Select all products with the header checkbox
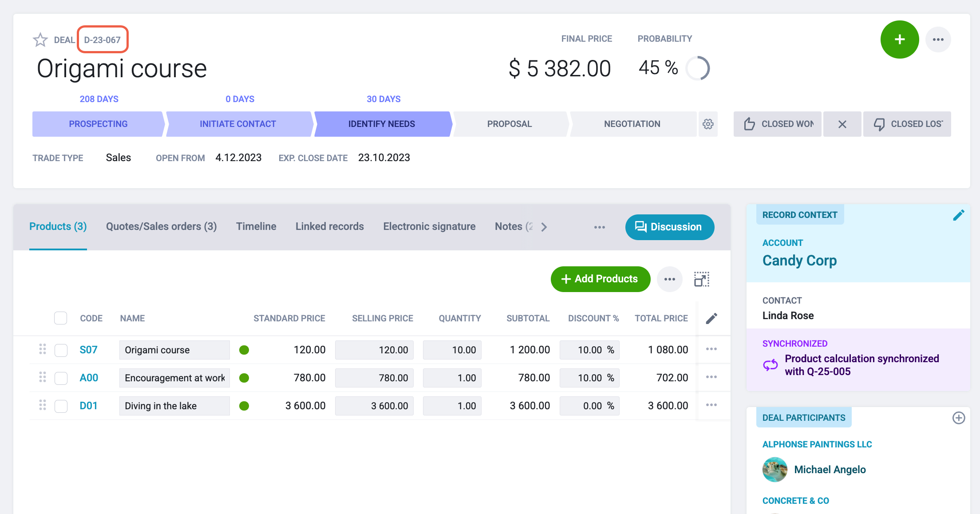This screenshot has height=514, width=980. [x=61, y=318]
